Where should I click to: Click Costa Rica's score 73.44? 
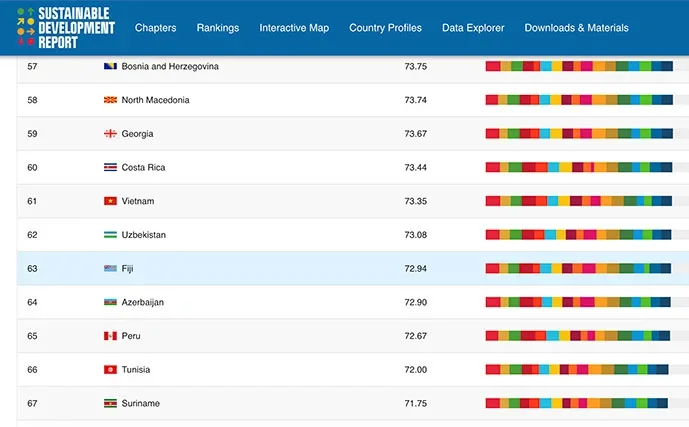point(416,167)
